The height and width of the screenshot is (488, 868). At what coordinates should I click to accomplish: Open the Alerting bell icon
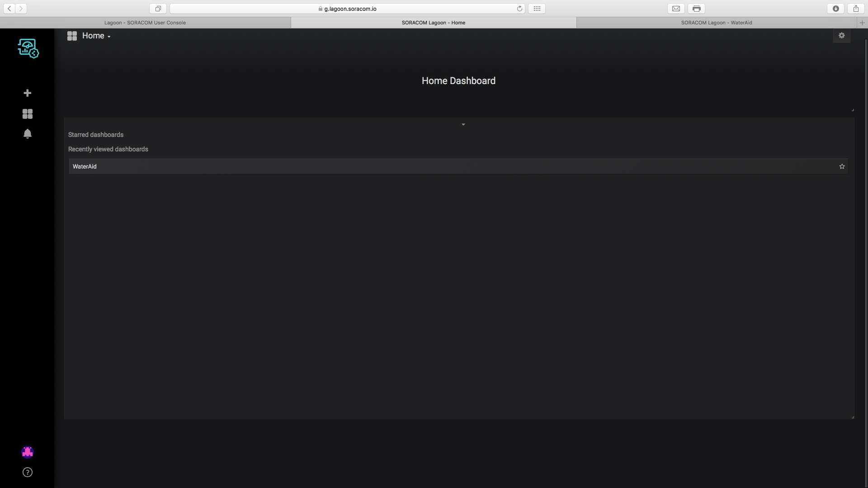coord(28,134)
